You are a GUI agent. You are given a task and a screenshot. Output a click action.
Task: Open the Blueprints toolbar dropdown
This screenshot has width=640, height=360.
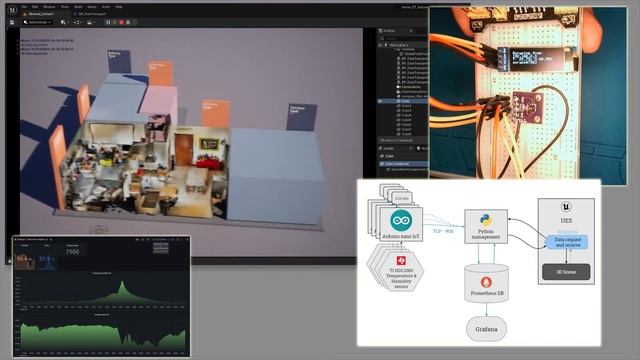tap(78, 22)
